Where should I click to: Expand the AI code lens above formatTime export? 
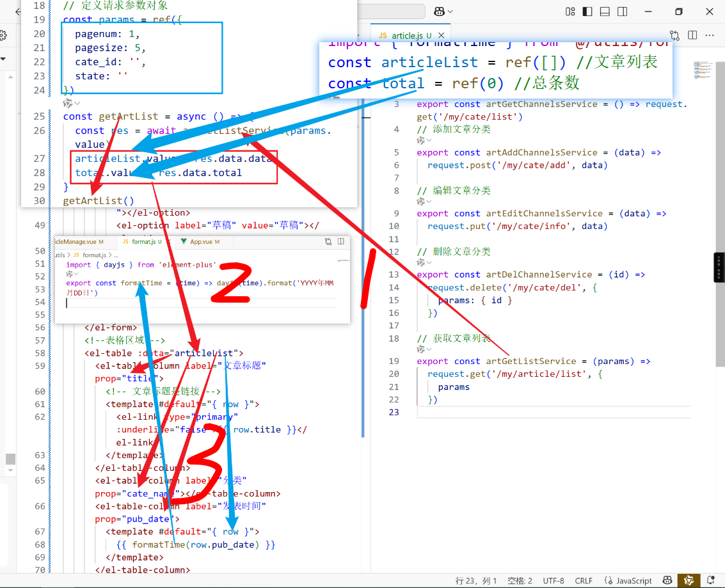click(x=72, y=274)
